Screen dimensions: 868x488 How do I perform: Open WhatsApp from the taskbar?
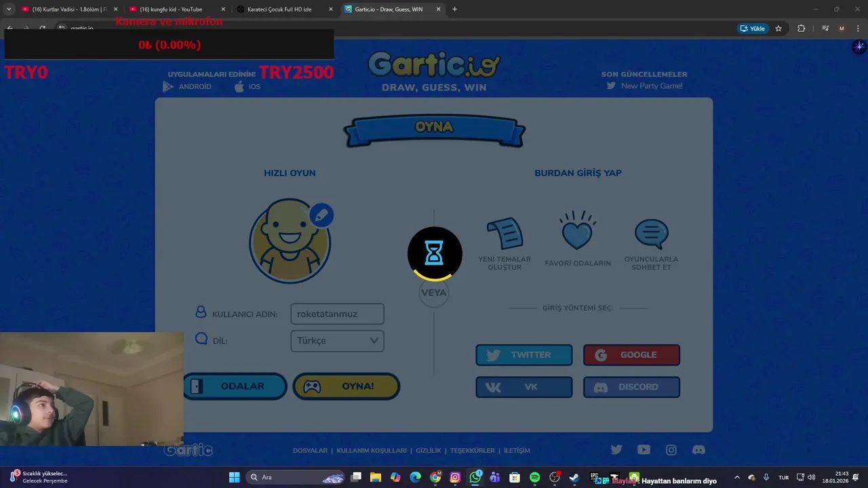point(475,478)
